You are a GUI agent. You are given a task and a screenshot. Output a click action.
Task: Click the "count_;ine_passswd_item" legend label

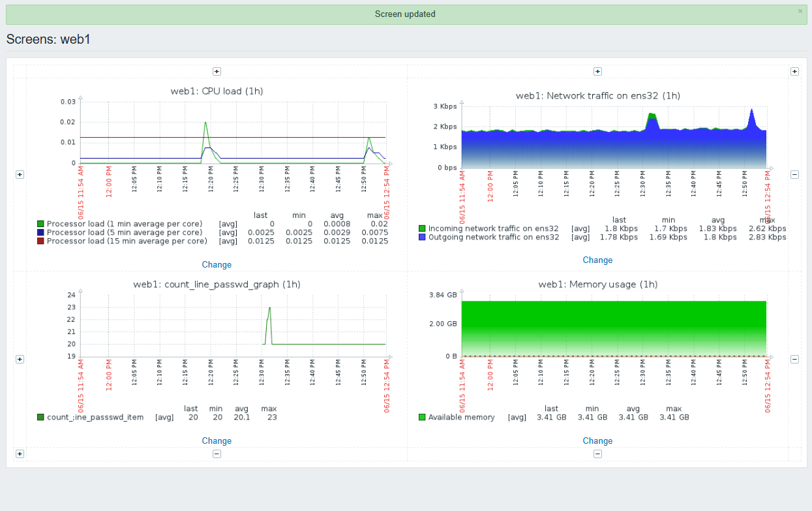[x=95, y=417]
